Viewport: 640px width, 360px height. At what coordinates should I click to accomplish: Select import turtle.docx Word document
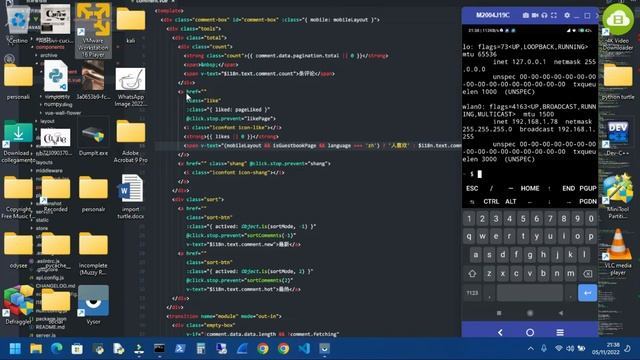pyautogui.click(x=131, y=196)
